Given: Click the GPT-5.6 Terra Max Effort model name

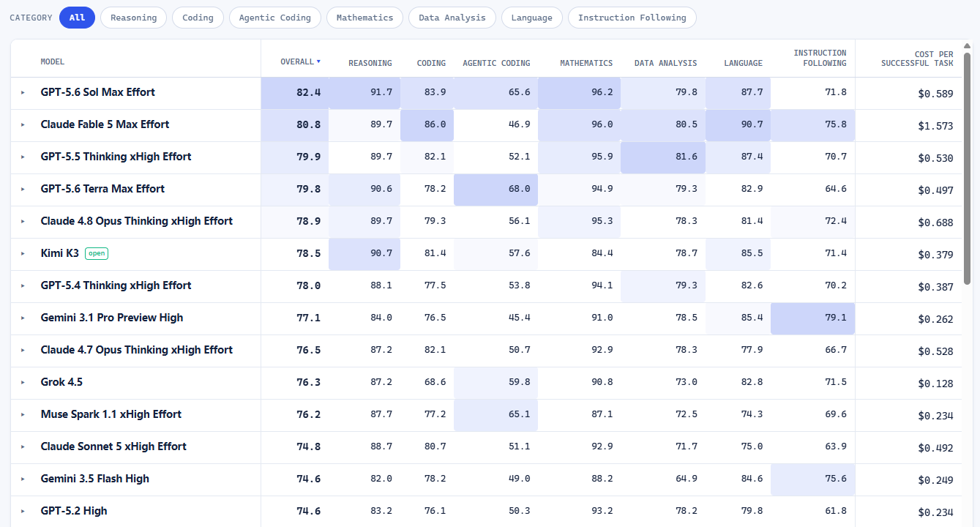Looking at the screenshot, I should (102, 189).
